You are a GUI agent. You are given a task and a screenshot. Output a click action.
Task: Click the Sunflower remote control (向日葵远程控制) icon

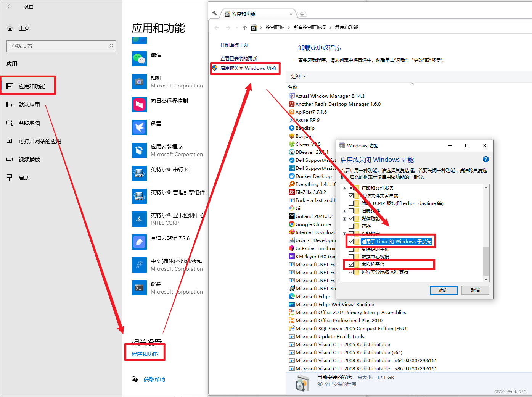coord(139,105)
